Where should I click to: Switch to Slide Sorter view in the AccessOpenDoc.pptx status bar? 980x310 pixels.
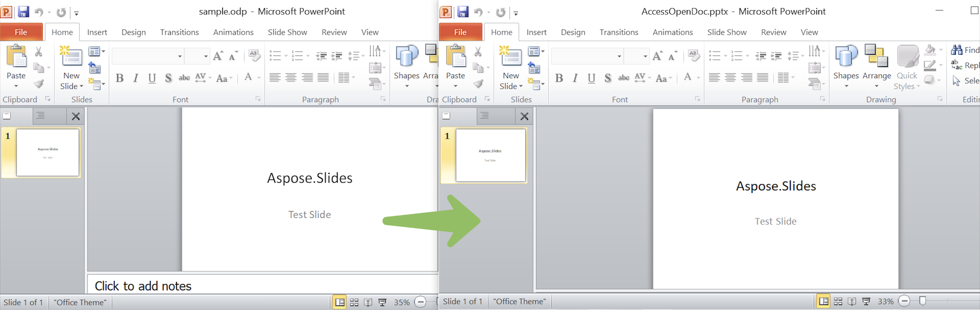(x=838, y=301)
